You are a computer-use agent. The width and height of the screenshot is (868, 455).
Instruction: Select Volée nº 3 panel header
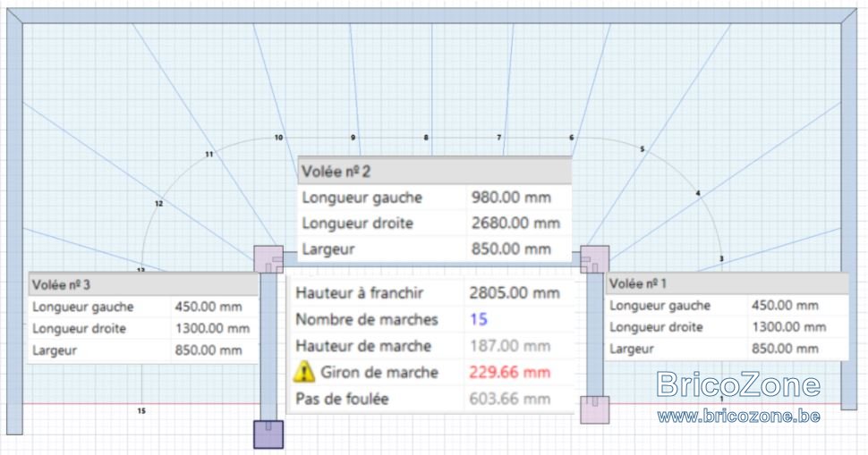143,285
